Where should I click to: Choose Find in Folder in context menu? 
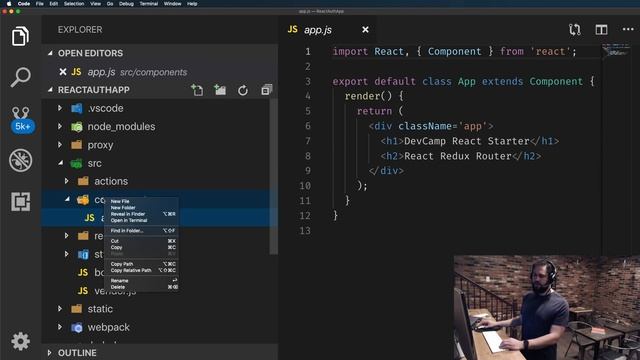click(141, 231)
